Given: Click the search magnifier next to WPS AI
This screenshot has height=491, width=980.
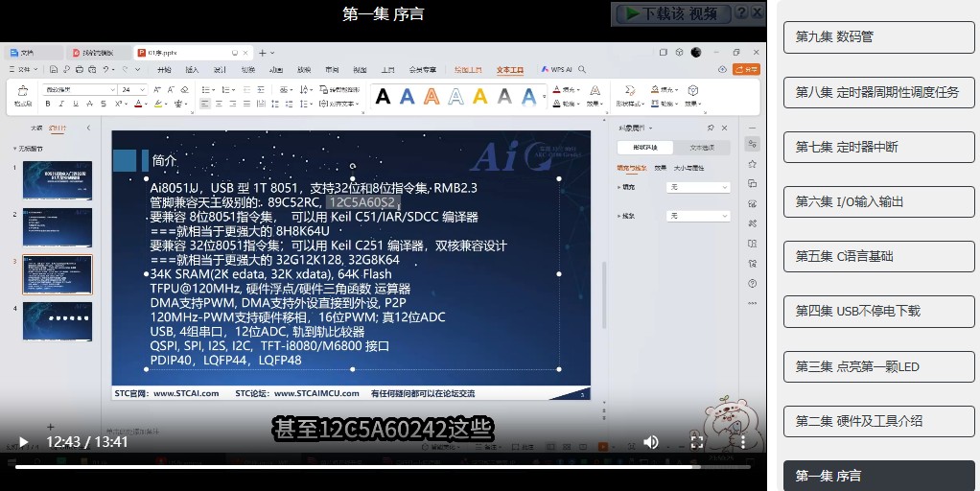Looking at the screenshot, I should point(582,69).
